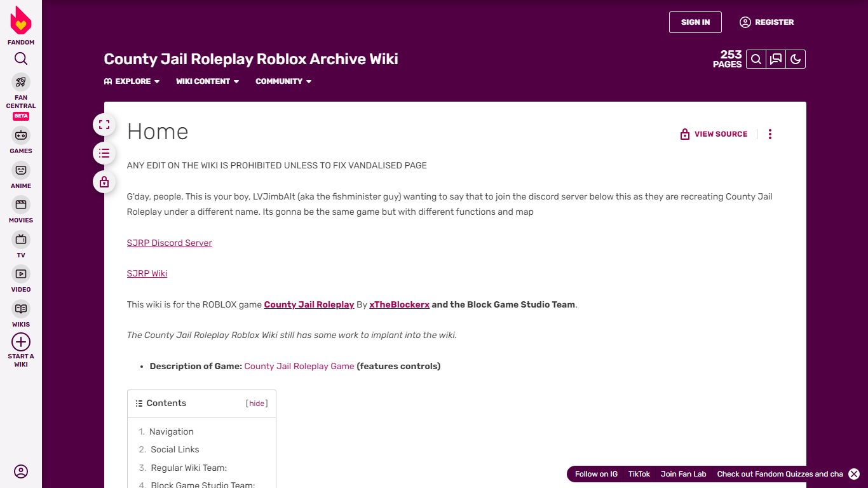This screenshot has height=488, width=868.
Task: Jump to Regular Wiki Team section
Action: (189, 468)
